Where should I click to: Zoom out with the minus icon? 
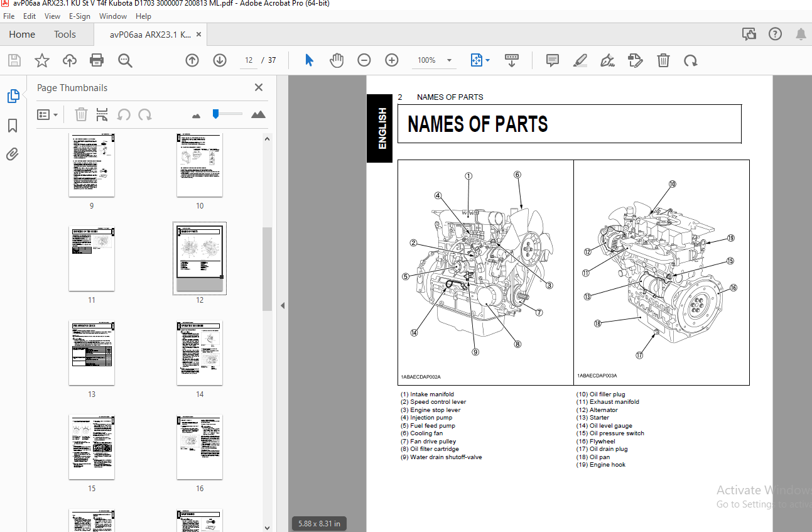(364, 60)
